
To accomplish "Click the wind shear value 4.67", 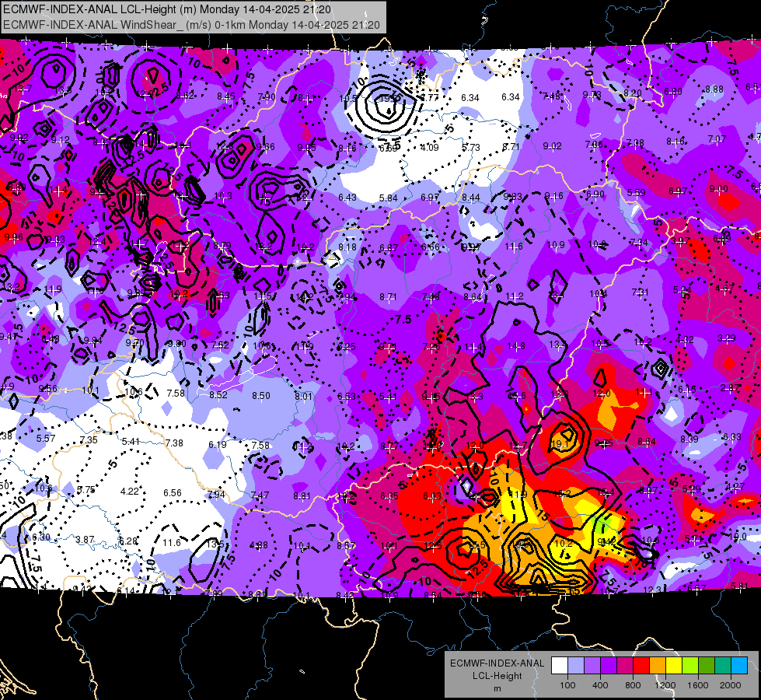I will point(724,289).
